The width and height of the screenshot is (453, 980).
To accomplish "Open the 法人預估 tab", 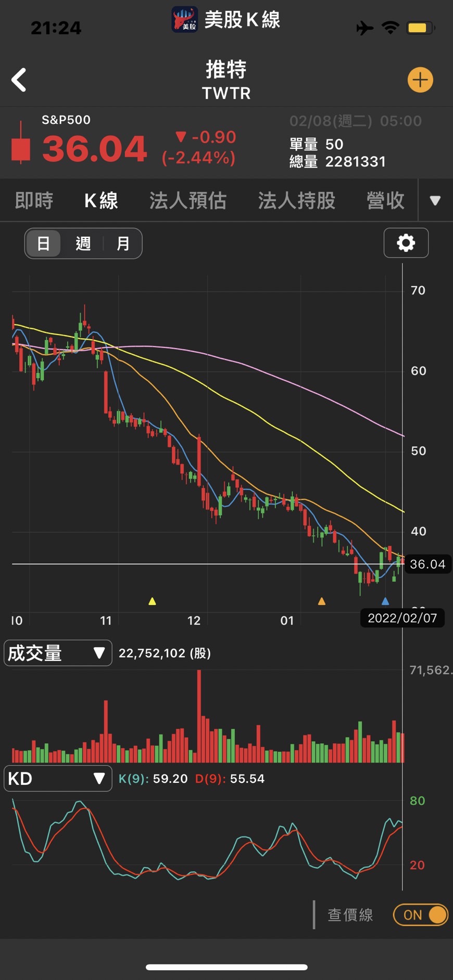I will tap(188, 200).
